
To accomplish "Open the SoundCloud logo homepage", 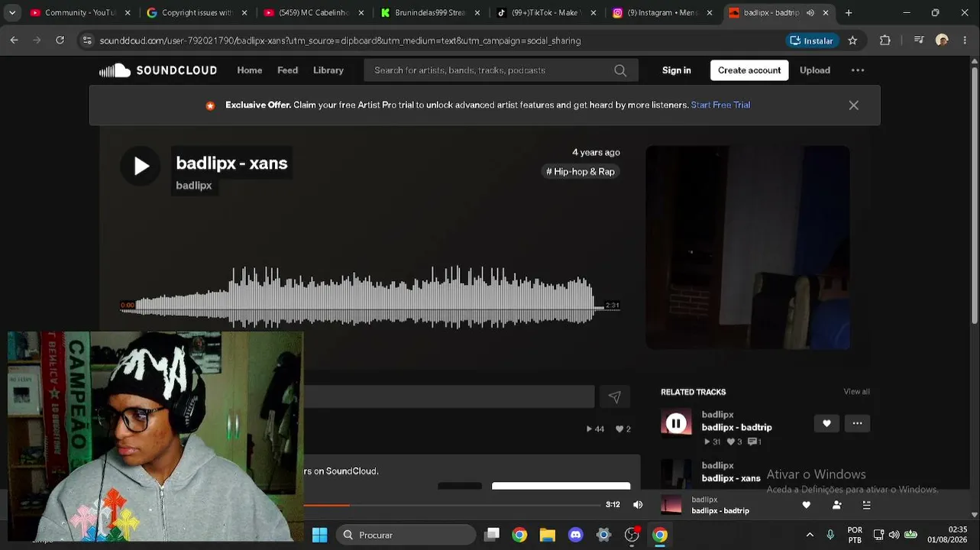I will [x=158, y=70].
